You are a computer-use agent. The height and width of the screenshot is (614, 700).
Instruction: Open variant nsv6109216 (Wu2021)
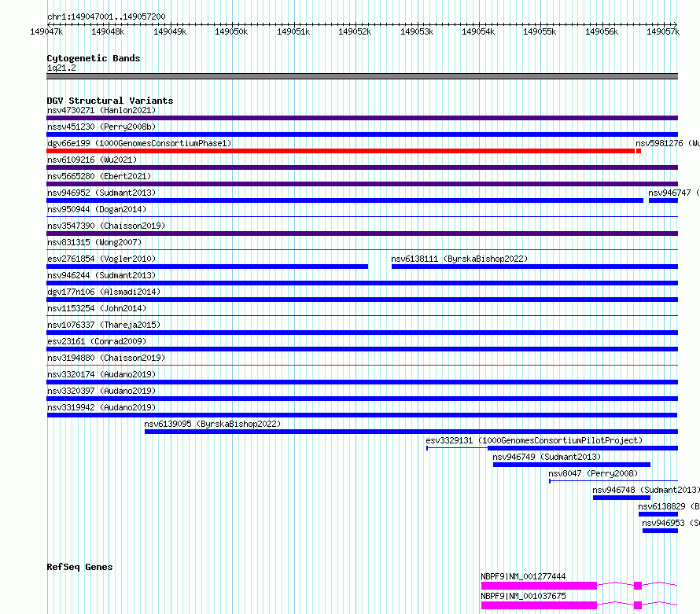click(92, 160)
